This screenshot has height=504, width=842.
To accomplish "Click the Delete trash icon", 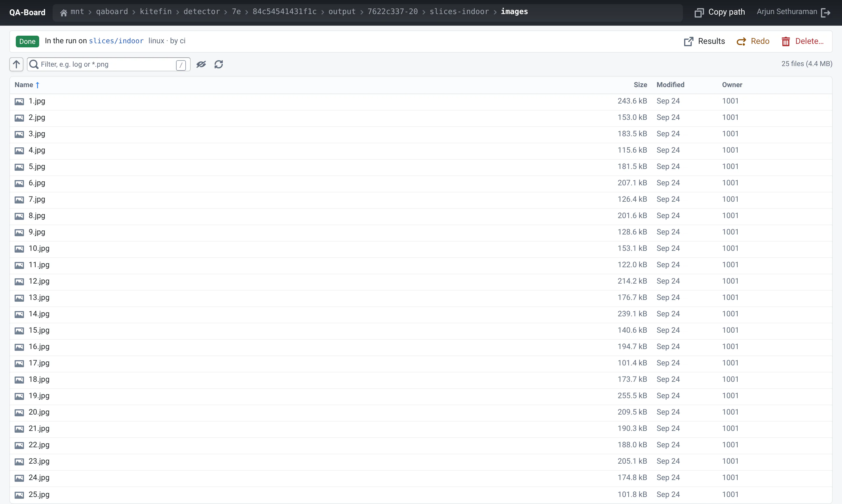I will point(786,41).
